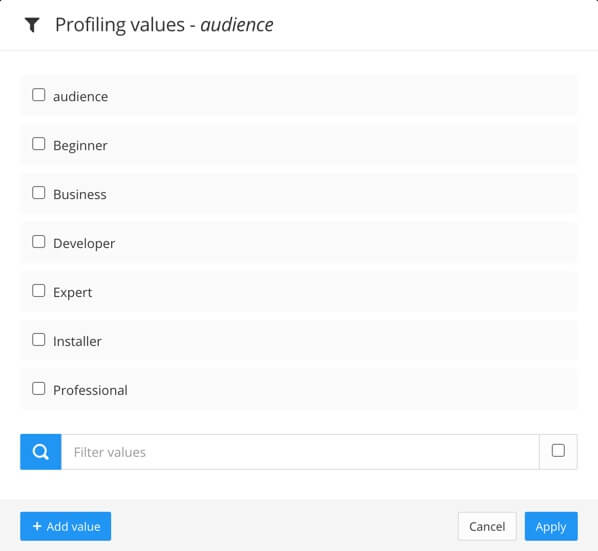The image size is (598, 551).
Task: Focus the Filter values input field
Action: (300, 452)
